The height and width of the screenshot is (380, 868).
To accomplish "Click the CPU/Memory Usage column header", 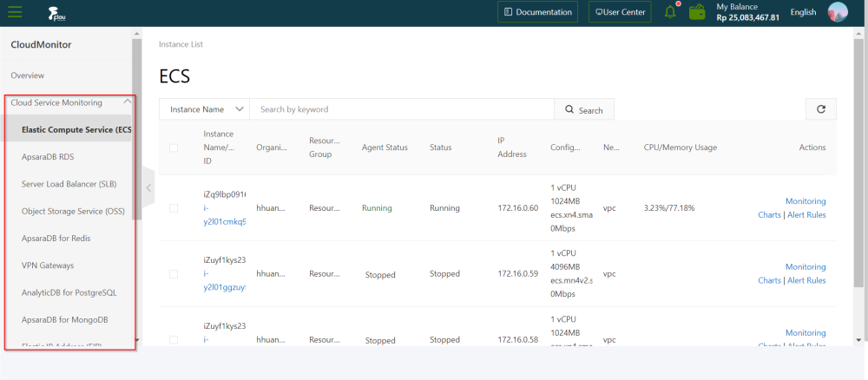I will [681, 147].
